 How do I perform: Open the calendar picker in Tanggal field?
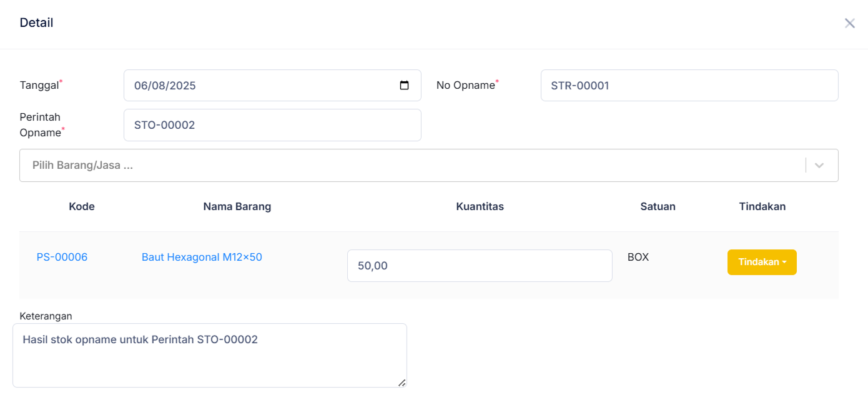tap(404, 86)
